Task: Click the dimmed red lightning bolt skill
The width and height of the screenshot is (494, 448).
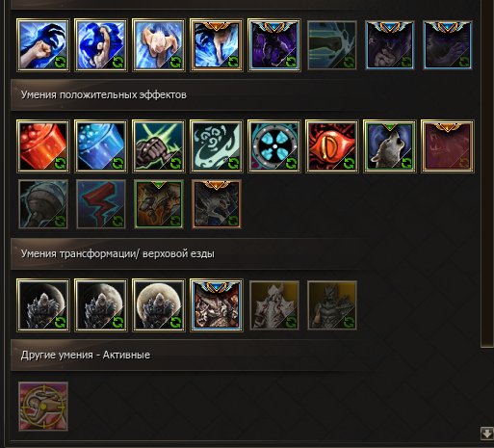Action: (101, 204)
